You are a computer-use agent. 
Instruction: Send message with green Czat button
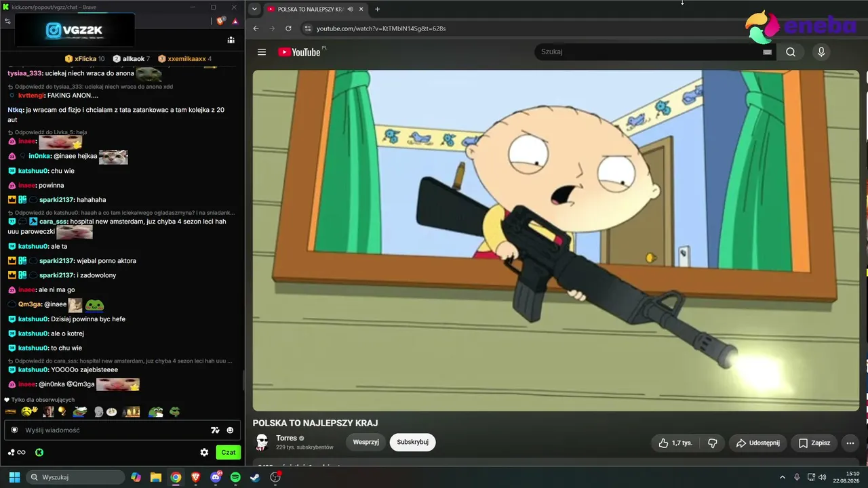click(229, 453)
